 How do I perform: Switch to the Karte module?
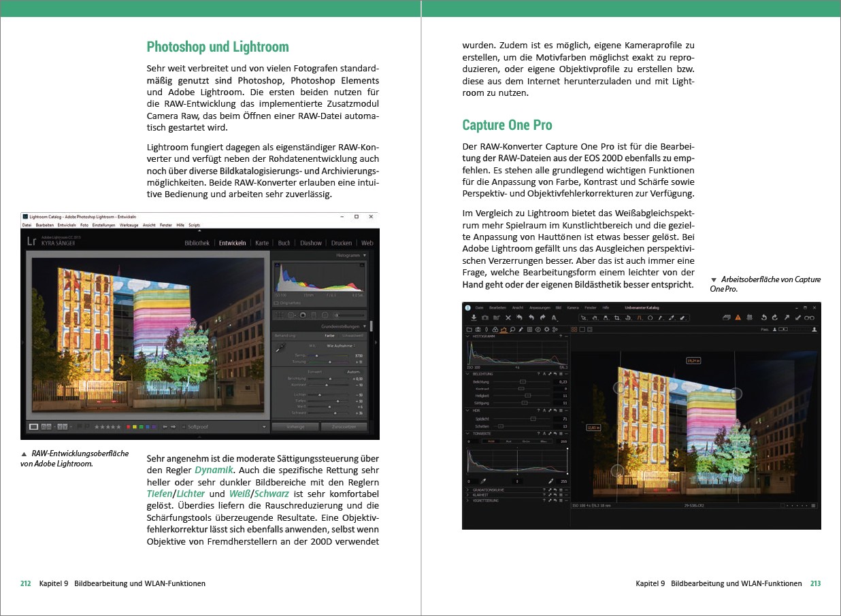coord(262,243)
